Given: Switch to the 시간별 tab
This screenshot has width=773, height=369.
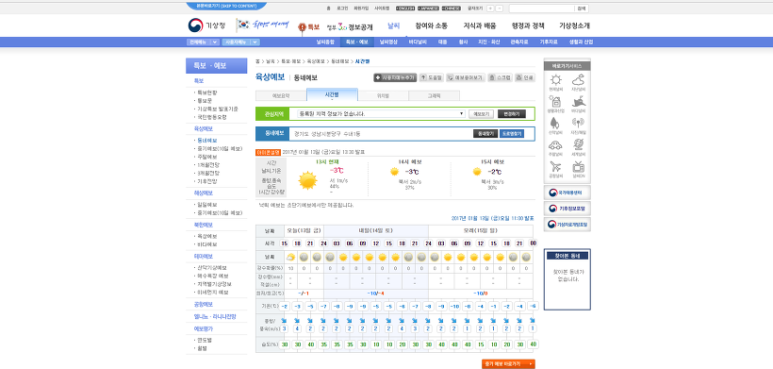Looking at the screenshot, I should (x=332, y=95).
